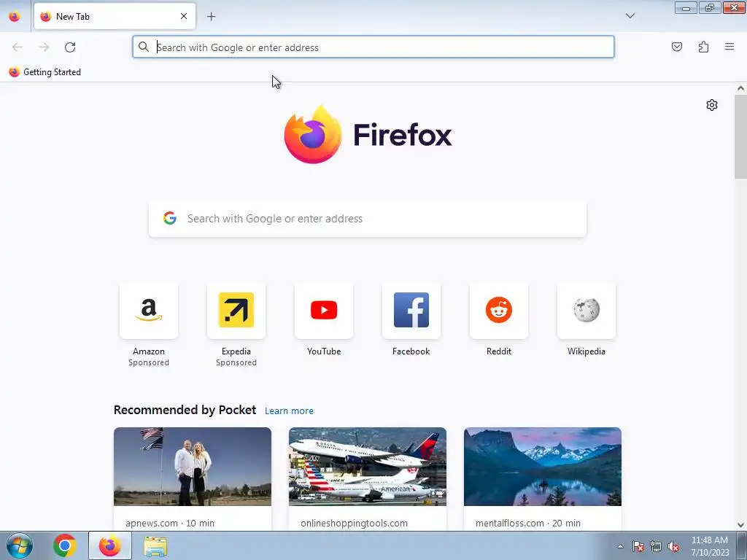747x560 pixels.
Task: Open the Windows Start menu
Action: [x=20, y=545]
